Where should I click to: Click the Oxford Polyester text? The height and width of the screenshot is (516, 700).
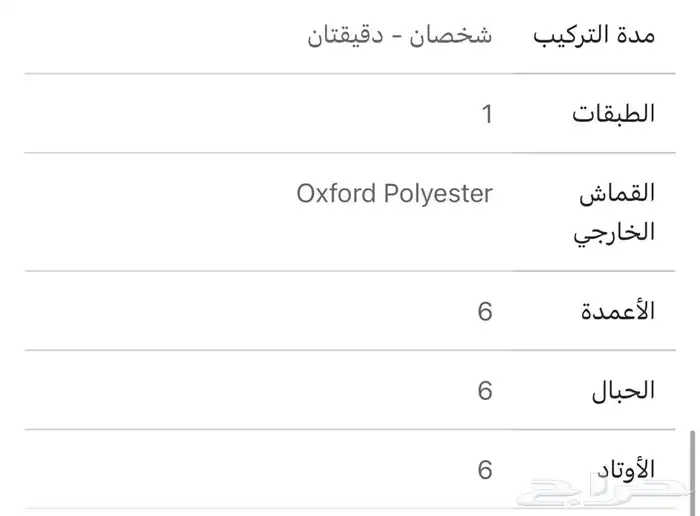[x=395, y=194]
